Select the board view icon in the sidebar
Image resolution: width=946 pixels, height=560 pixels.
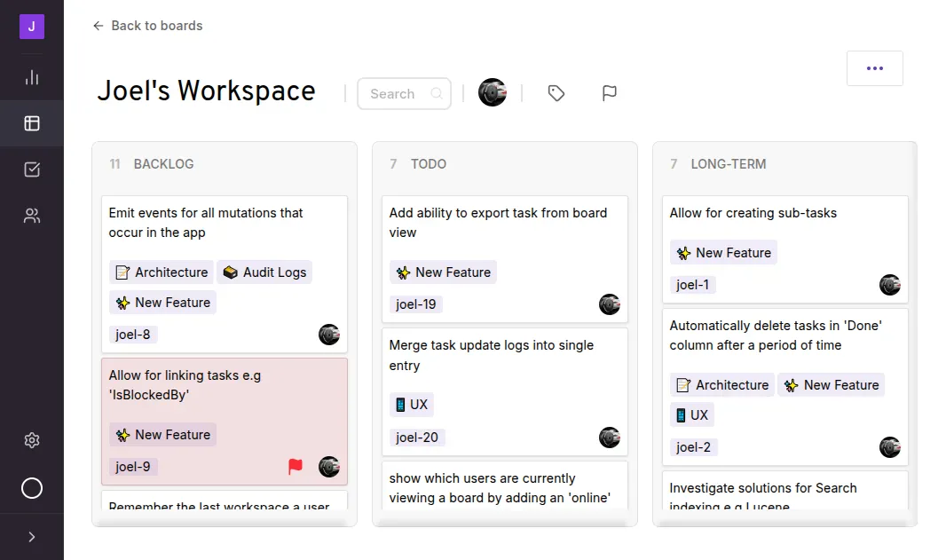[x=32, y=123]
